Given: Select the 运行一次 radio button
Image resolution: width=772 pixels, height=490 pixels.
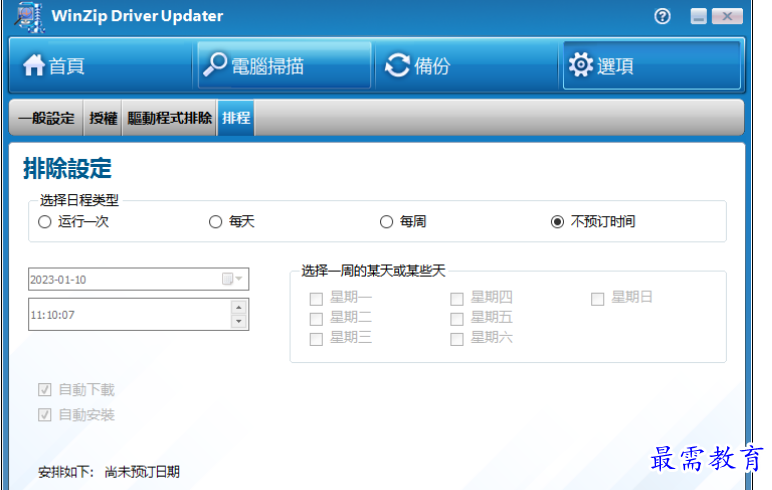Looking at the screenshot, I should click(45, 222).
